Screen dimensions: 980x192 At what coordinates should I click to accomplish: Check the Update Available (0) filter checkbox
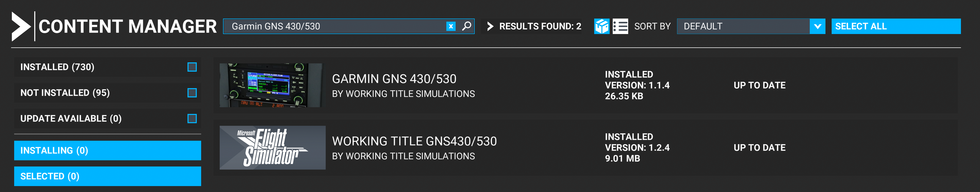(192, 119)
